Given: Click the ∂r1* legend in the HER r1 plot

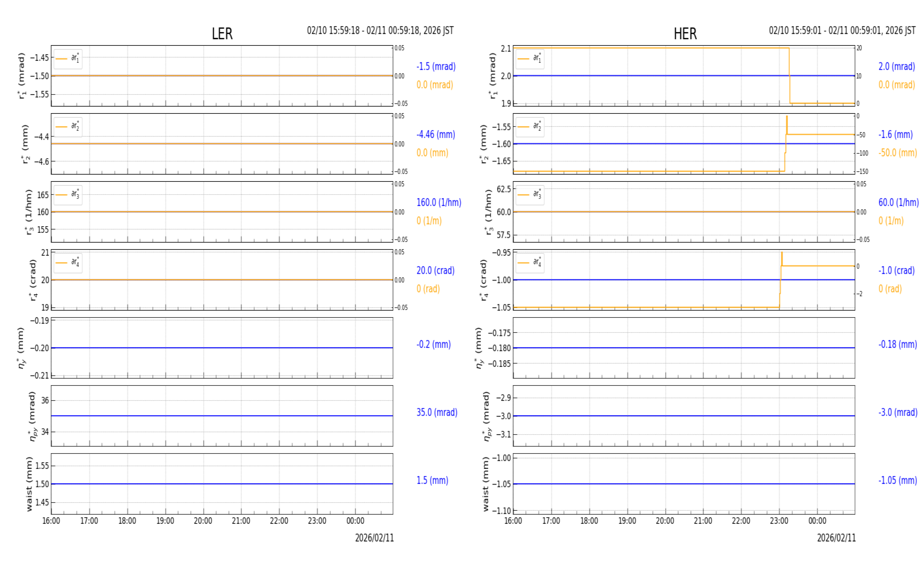Looking at the screenshot, I should [x=530, y=59].
